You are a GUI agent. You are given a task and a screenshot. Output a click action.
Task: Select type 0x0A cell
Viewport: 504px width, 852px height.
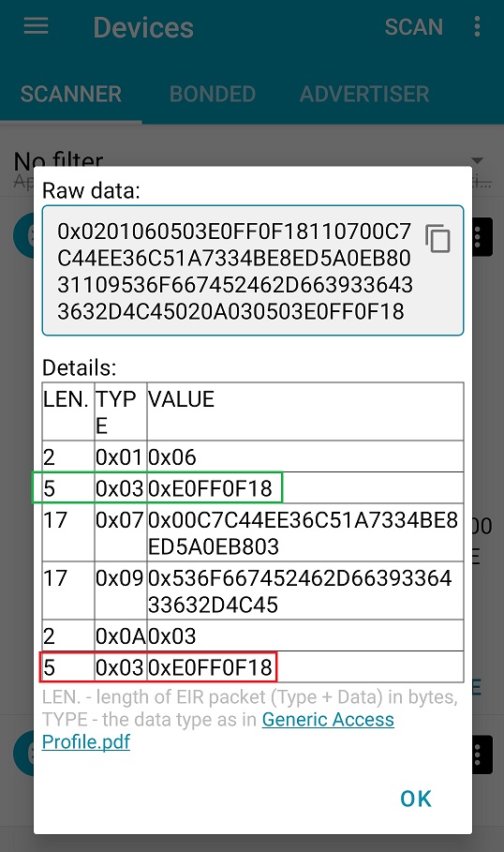pyautogui.click(x=120, y=635)
